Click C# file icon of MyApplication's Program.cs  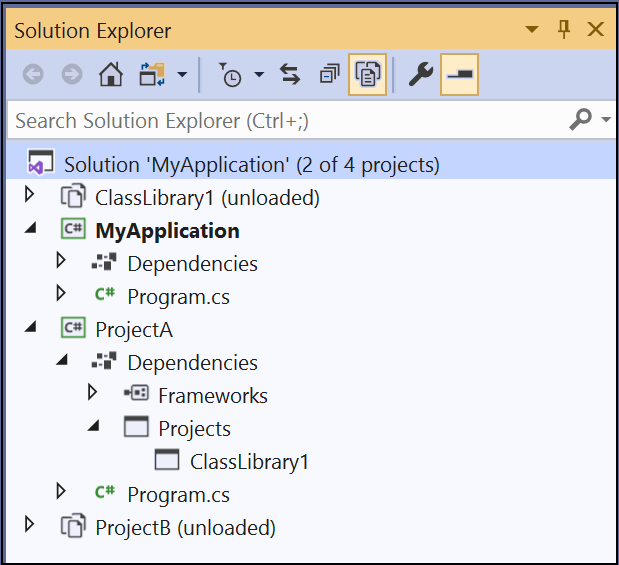(105, 294)
